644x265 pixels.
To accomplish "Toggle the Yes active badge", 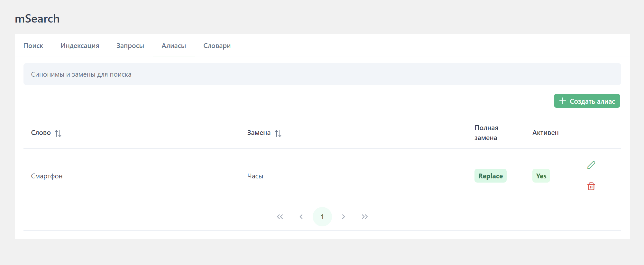I will (x=541, y=176).
